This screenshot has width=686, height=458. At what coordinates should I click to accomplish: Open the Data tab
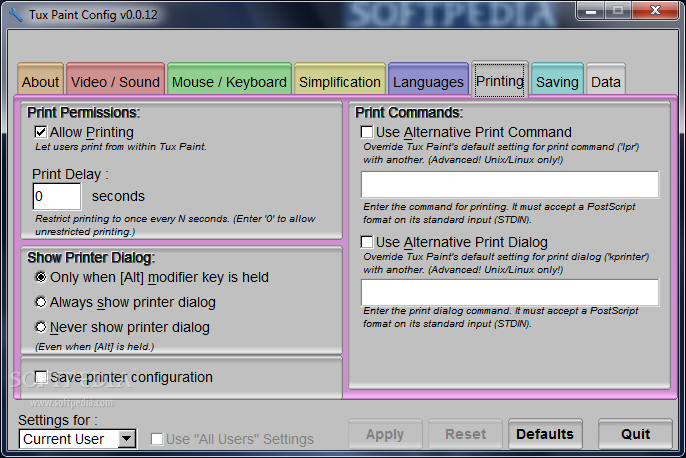[x=606, y=81]
